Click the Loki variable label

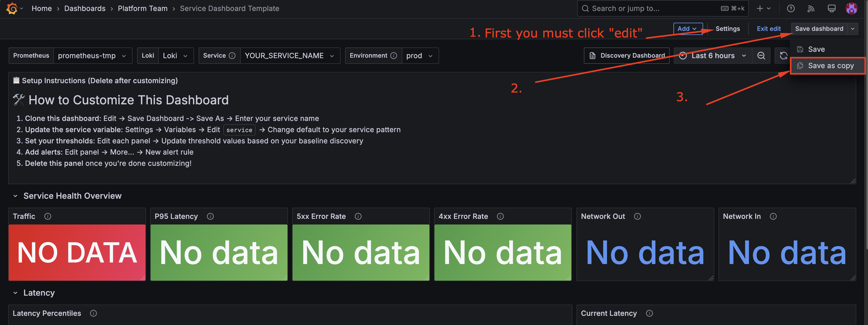point(148,56)
